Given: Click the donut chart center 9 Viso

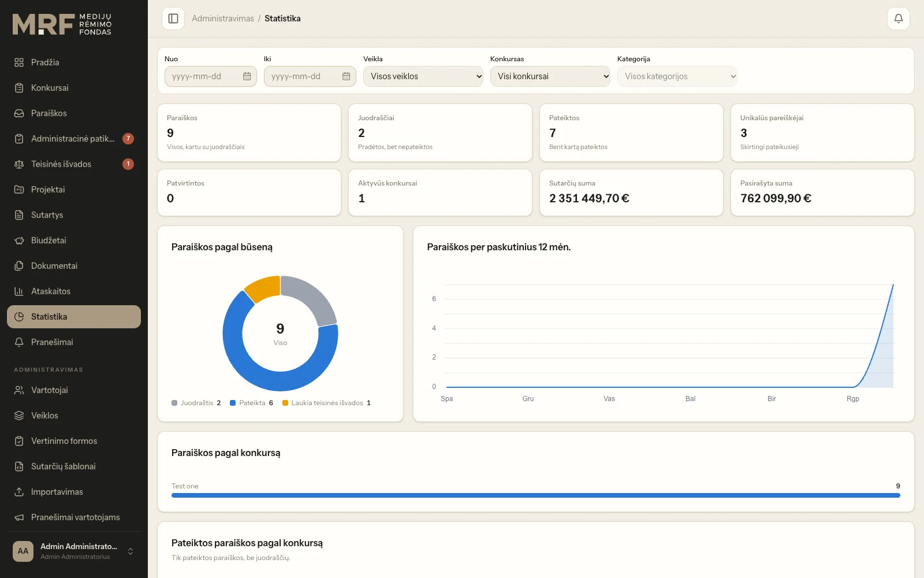Looking at the screenshot, I should point(280,334).
